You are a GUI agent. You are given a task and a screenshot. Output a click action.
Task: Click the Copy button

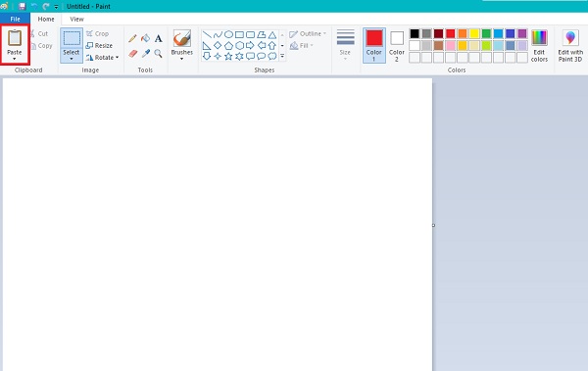click(41, 46)
